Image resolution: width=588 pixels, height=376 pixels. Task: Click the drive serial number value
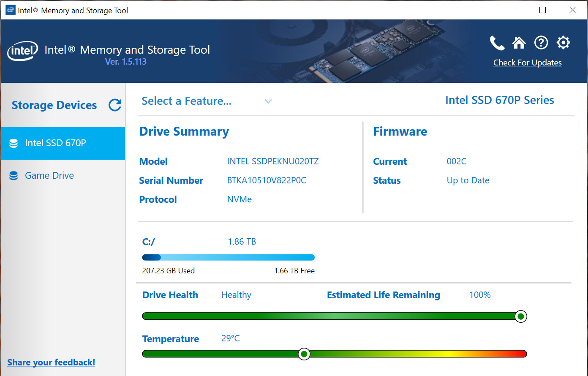[267, 181]
